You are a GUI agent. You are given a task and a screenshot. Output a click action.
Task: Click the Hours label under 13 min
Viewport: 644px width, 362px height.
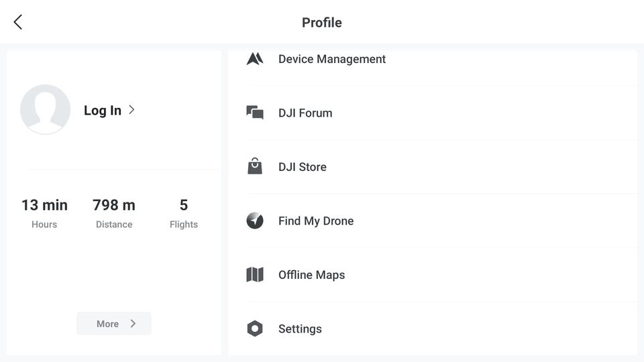pyautogui.click(x=44, y=225)
